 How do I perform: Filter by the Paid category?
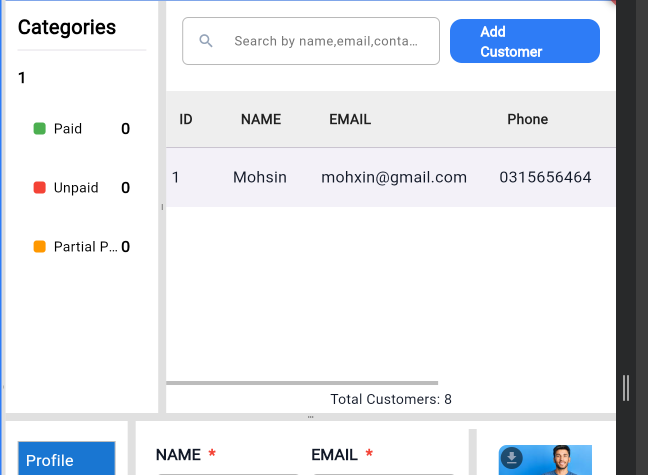click(68, 129)
